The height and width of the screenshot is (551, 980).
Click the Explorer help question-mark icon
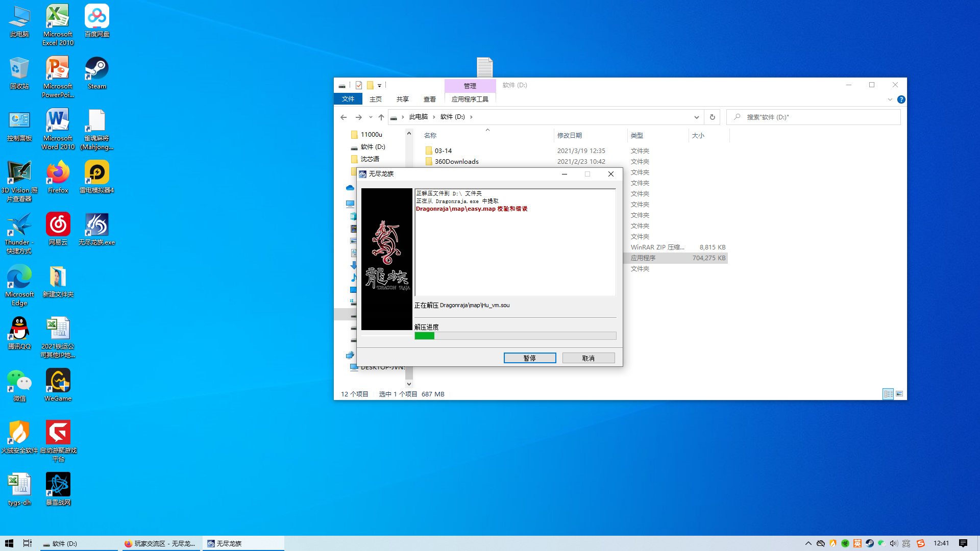pyautogui.click(x=901, y=99)
